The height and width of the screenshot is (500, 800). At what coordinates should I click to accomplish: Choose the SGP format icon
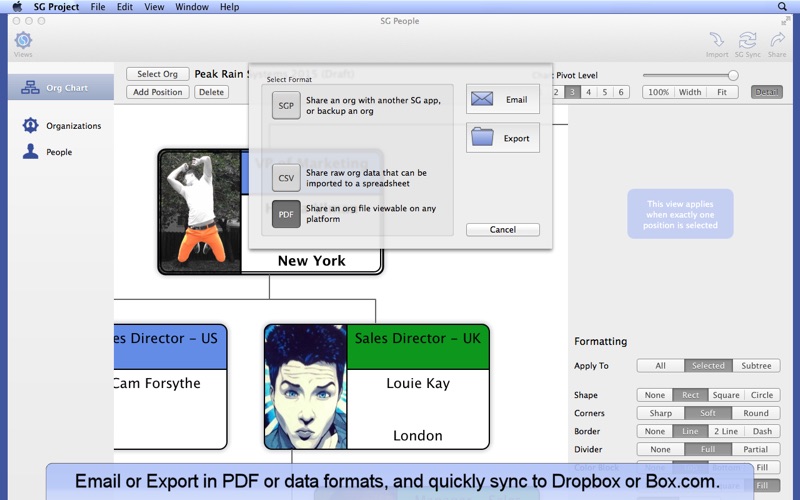[x=286, y=106]
